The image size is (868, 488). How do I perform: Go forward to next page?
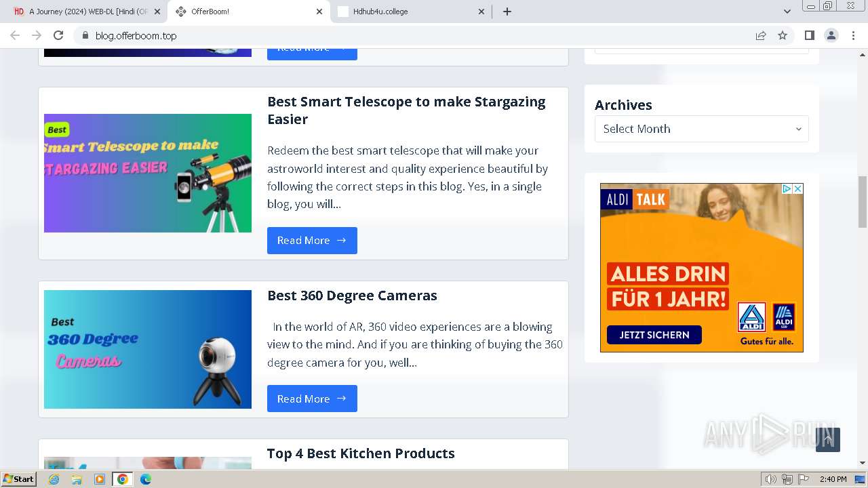pyautogui.click(x=37, y=35)
